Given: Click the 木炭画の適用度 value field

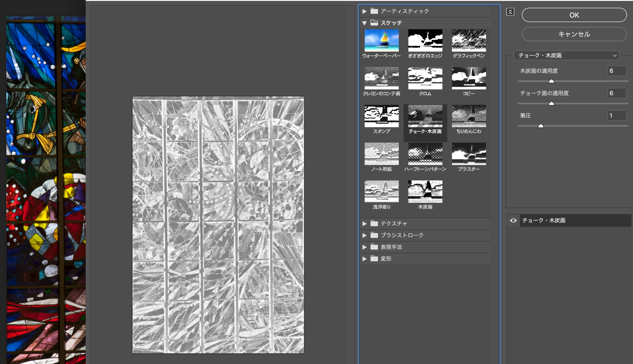Looking at the screenshot, I should pyautogui.click(x=616, y=71).
